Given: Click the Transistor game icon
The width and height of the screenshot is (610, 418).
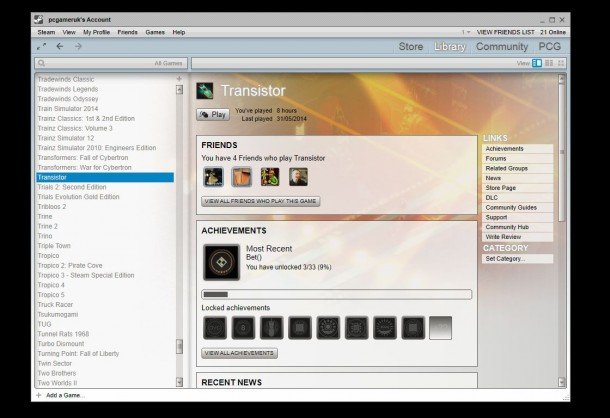Looking at the screenshot, I should (x=205, y=91).
